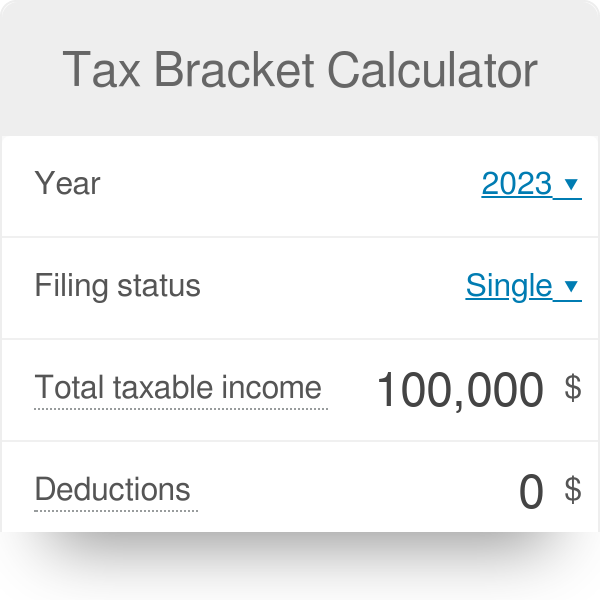Click the dollar sign beside 100,000
Viewport: 600px width, 600px height.
pyautogui.click(x=573, y=388)
